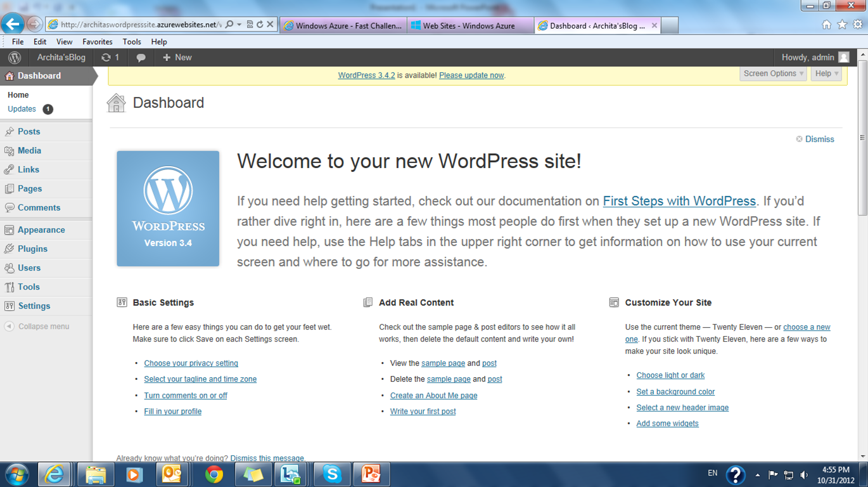Open PowerPoint from the taskbar
The height and width of the screenshot is (487, 868).
click(371, 474)
